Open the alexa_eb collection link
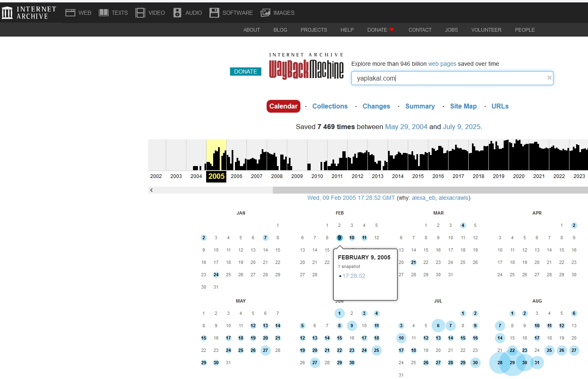Image resolution: width=588 pixels, height=379 pixels. [423, 198]
